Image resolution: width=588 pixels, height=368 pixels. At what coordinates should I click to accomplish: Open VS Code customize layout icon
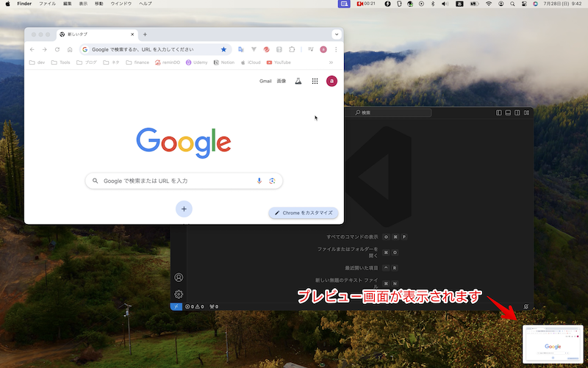tap(526, 113)
